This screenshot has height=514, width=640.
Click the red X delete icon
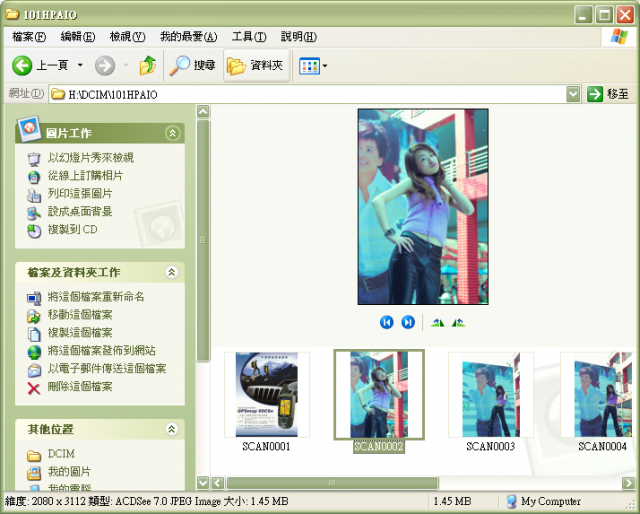coord(34,388)
